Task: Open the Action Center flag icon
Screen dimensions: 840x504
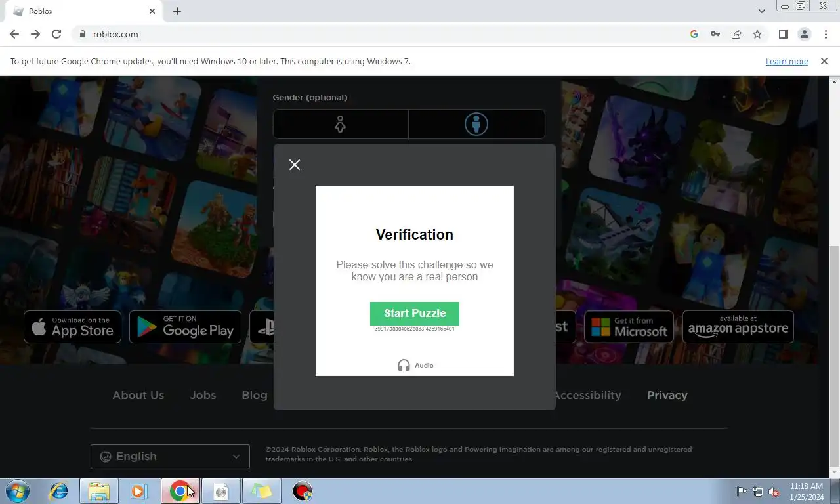Action: pos(742,492)
